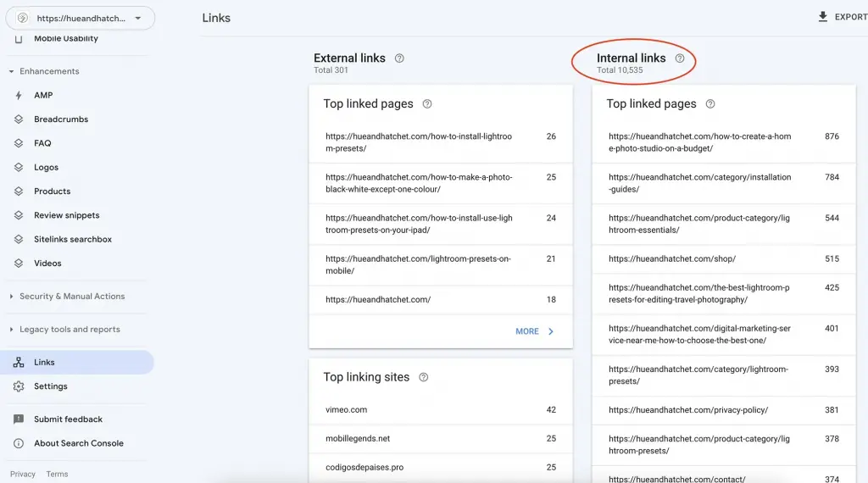868x483 pixels.
Task: Click the Links sitemap icon
Action: [x=19, y=363]
